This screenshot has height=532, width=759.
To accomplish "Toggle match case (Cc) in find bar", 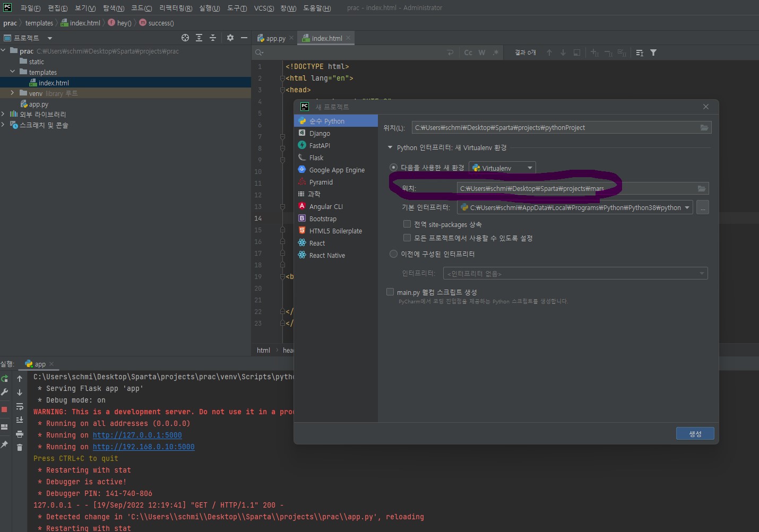I will (x=468, y=53).
